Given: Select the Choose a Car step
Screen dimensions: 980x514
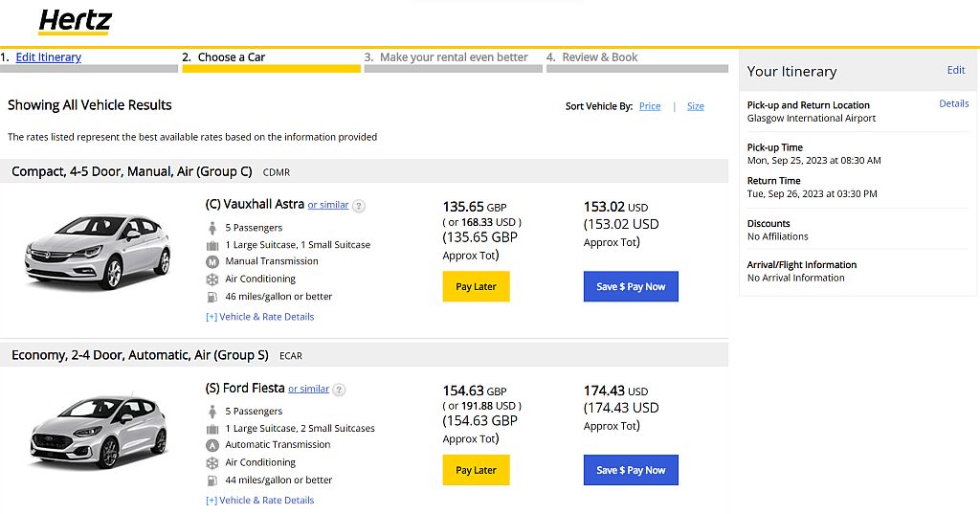Looking at the screenshot, I should tap(231, 57).
